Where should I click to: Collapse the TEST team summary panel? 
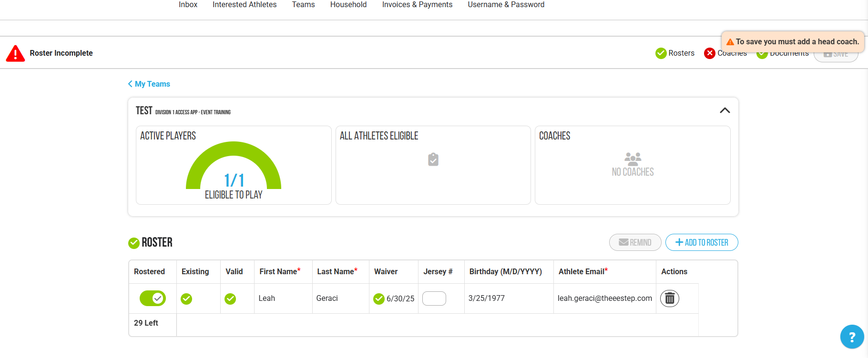click(x=725, y=110)
